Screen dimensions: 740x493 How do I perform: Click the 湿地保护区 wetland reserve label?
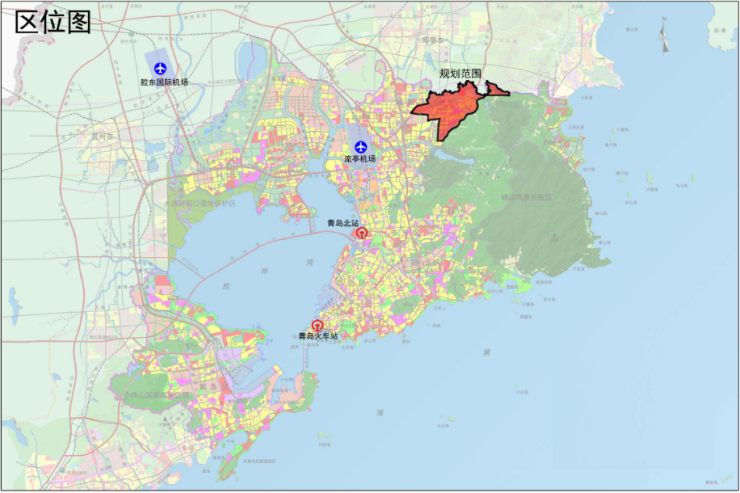(x=199, y=204)
